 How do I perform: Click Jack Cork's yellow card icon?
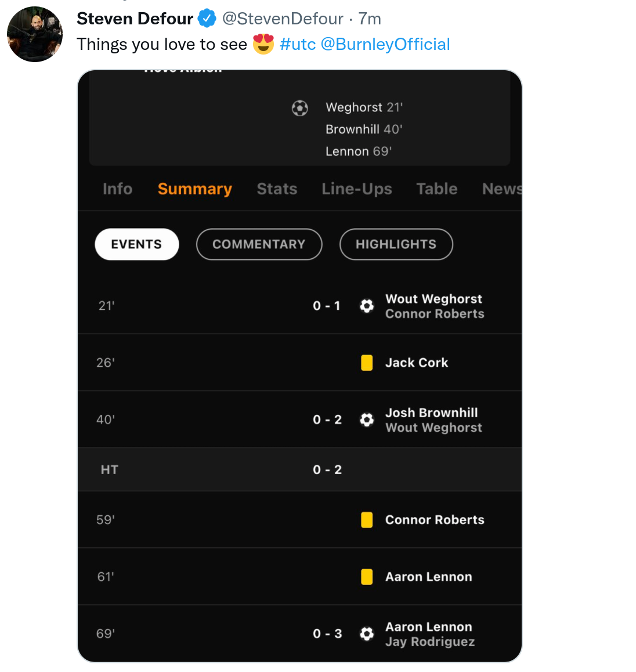pyautogui.click(x=367, y=363)
